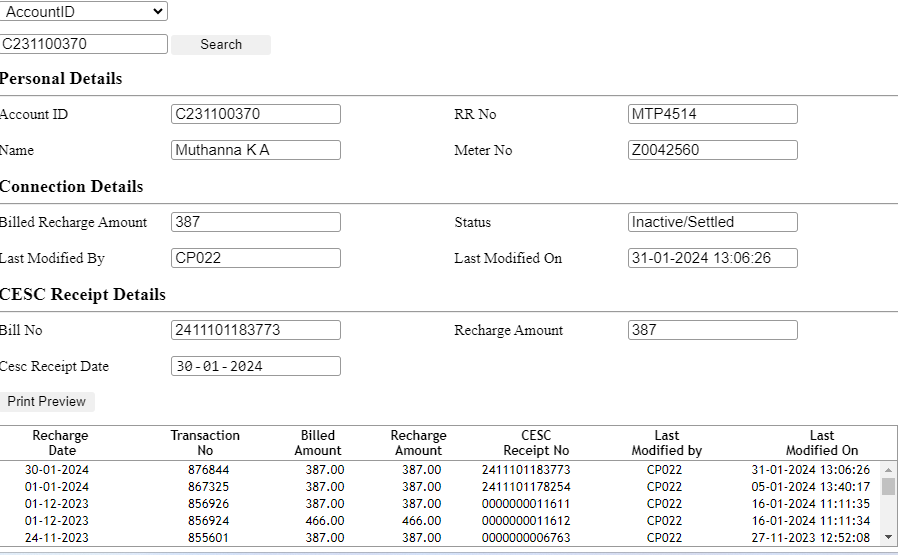The image size is (898, 555).
Task: Select the RR No field MTP4514
Action: pos(712,114)
